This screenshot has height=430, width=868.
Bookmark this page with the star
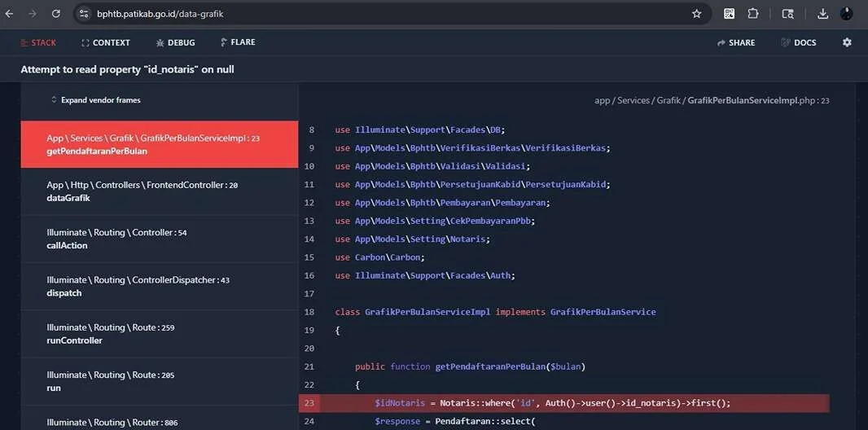[x=696, y=14]
